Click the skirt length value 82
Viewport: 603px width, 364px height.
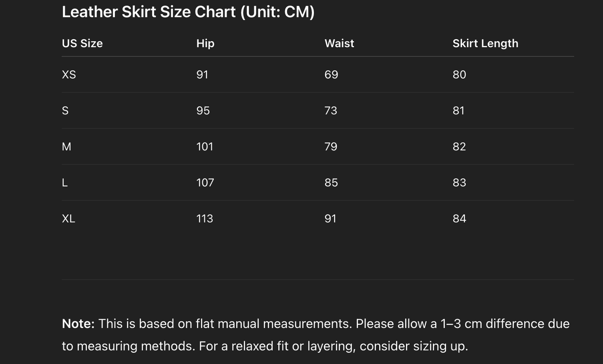[x=459, y=147]
